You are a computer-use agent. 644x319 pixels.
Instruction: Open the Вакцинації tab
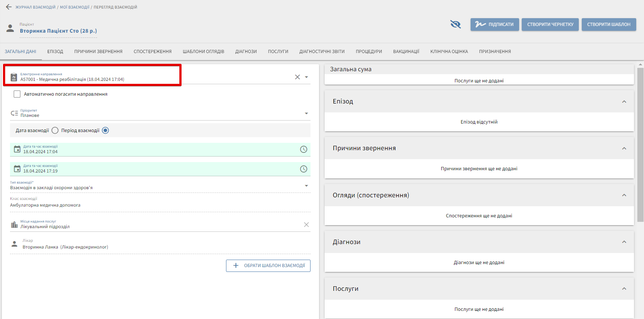click(406, 52)
